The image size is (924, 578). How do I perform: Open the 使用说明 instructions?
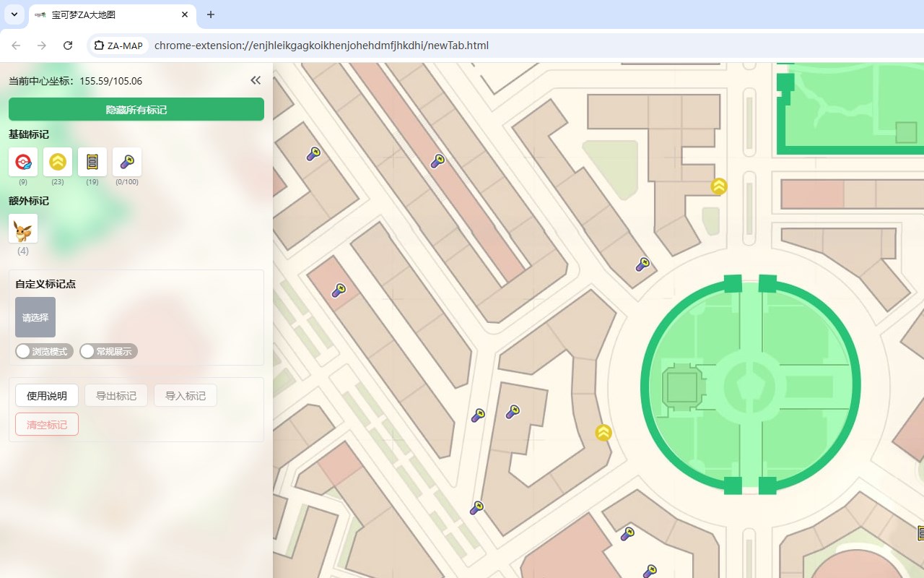(x=47, y=395)
